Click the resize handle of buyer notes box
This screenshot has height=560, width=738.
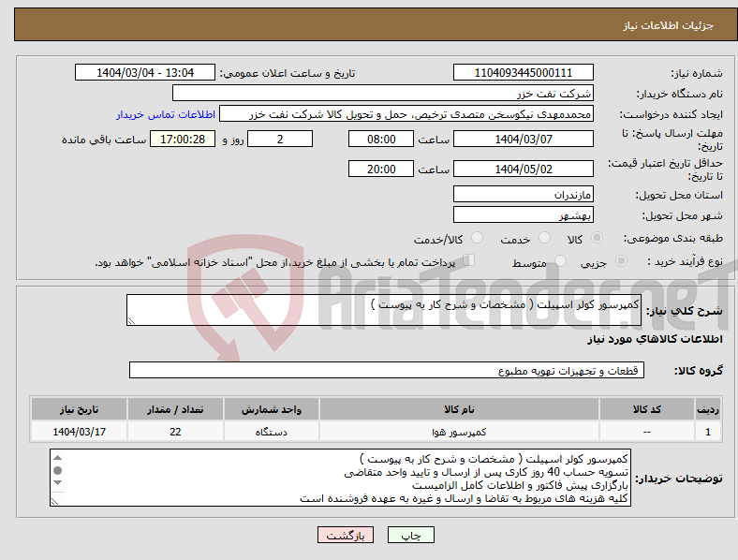tap(54, 502)
